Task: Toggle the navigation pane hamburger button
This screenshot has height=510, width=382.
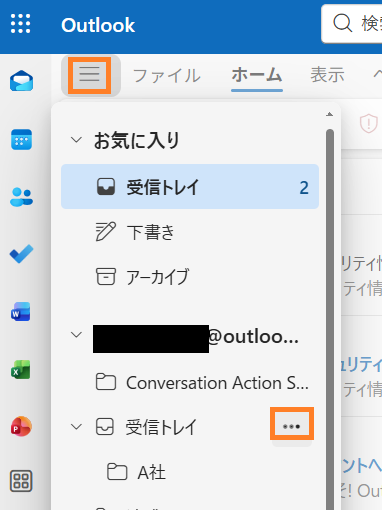Action: click(x=89, y=75)
